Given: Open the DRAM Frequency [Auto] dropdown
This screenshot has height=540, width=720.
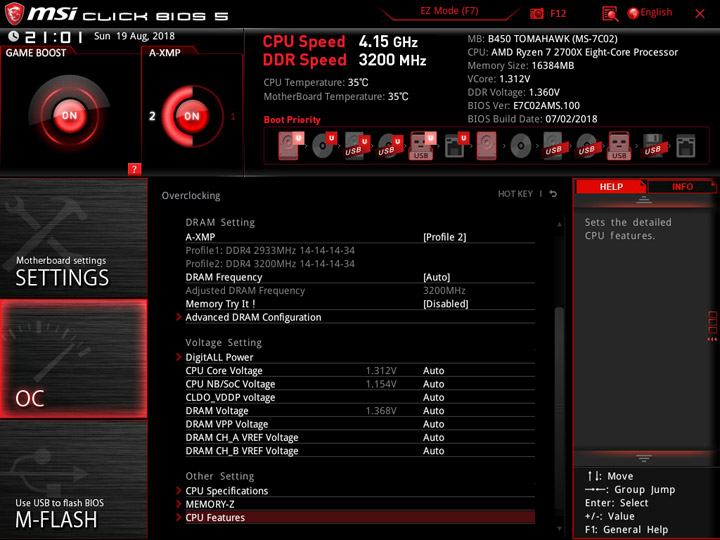Looking at the screenshot, I should pos(436,277).
